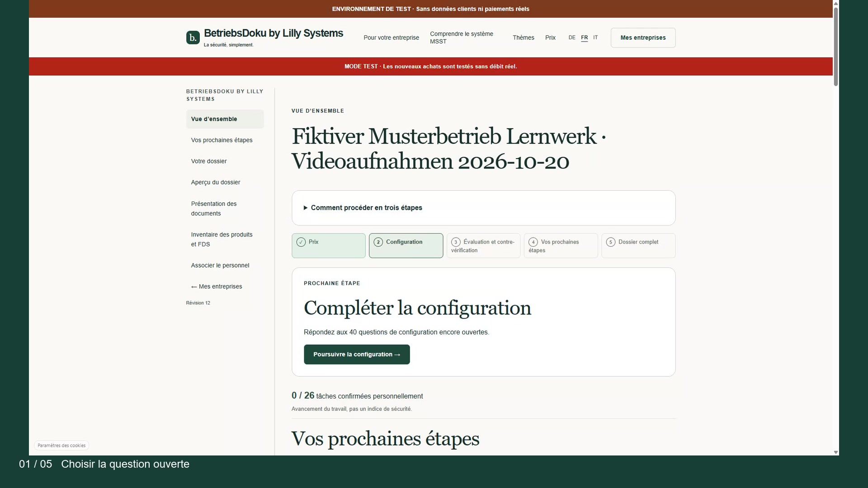This screenshot has height=488, width=868.
Task: Open 'Associer le personnel' sidebar item
Action: [x=225, y=265]
